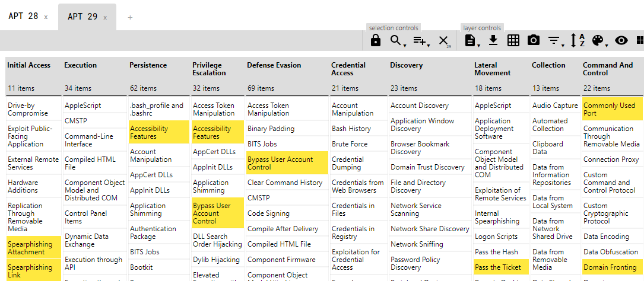The width and height of the screenshot is (644, 281).
Task: Download the layer as JSON
Action: coord(493,40)
